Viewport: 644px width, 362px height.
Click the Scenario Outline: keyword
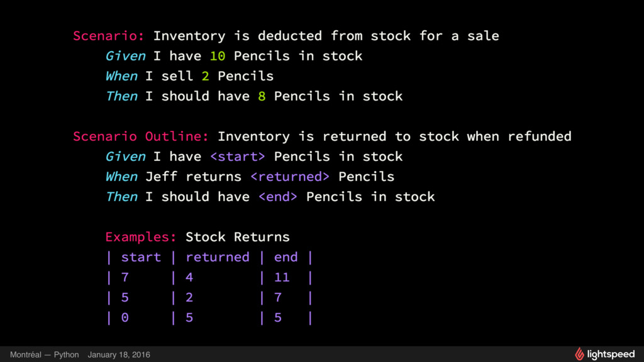click(141, 136)
